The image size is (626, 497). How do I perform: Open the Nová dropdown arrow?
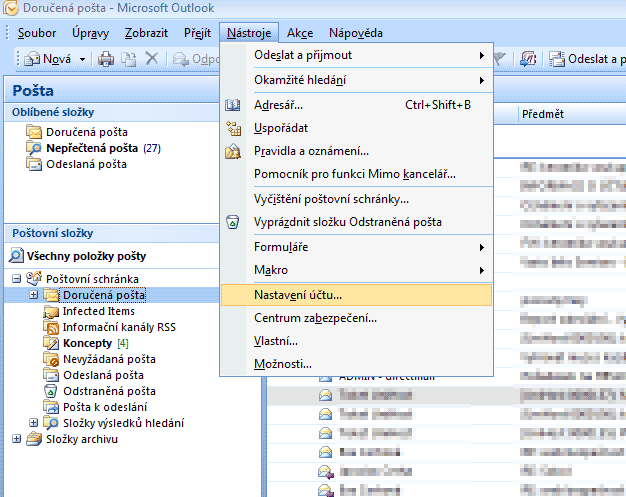(82, 59)
